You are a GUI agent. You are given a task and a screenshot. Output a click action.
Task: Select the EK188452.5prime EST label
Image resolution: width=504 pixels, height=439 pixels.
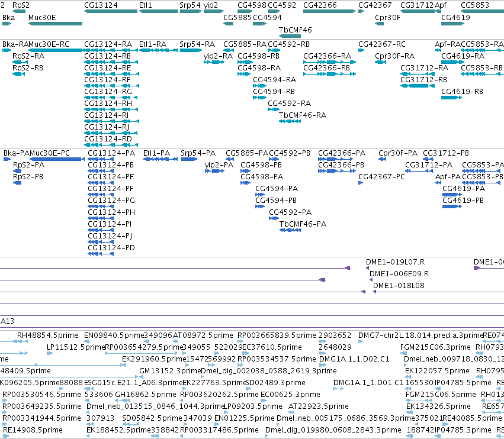[x=118, y=430]
